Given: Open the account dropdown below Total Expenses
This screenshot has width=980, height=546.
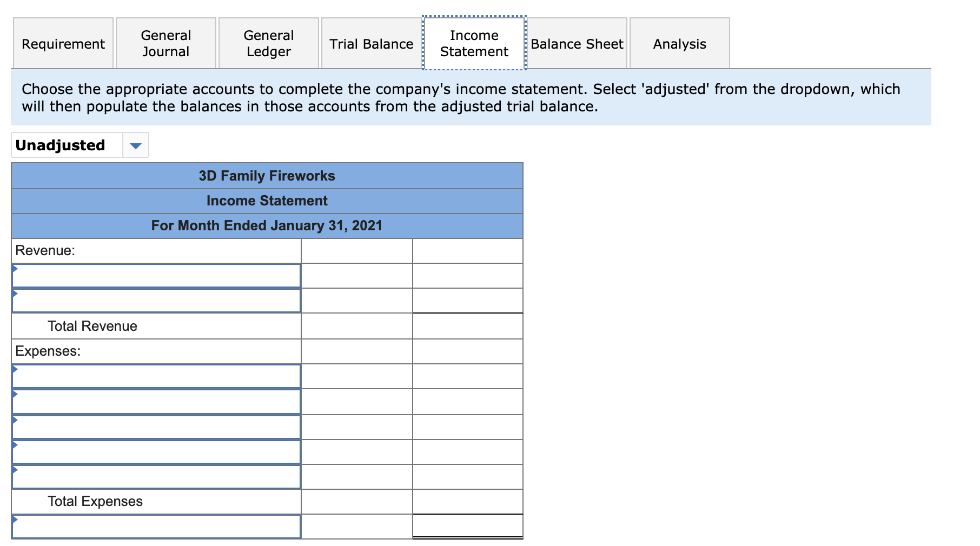Looking at the screenshot, I should click(156, 527).
